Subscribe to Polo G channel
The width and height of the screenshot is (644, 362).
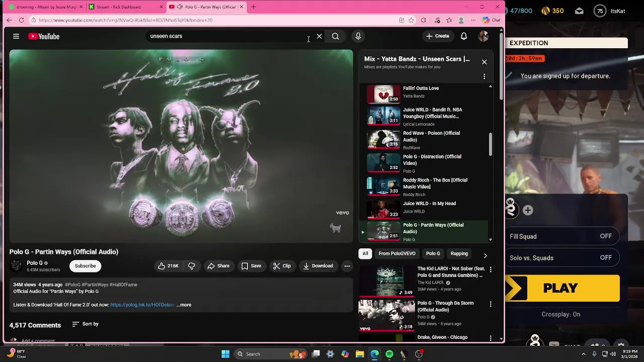point(85,266)
